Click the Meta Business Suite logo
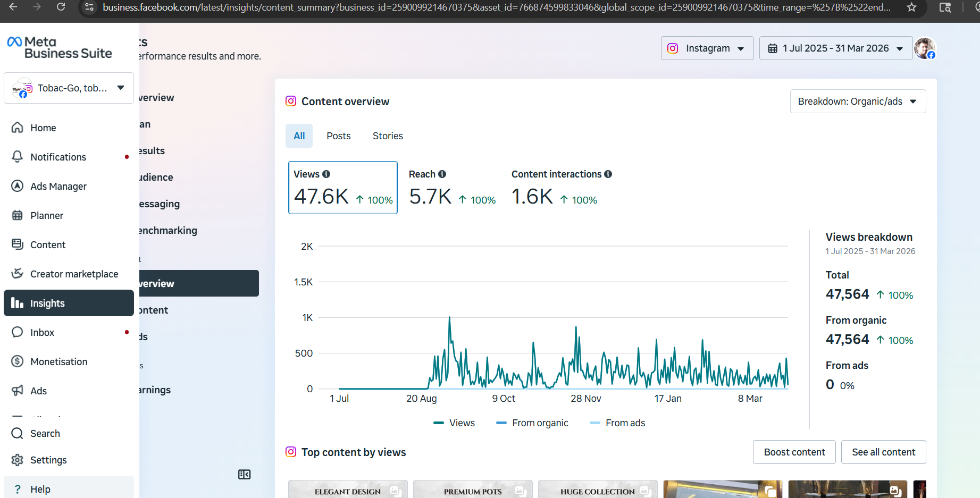Image resolution: width=980 pixels, height=498 pixels. 60,47
